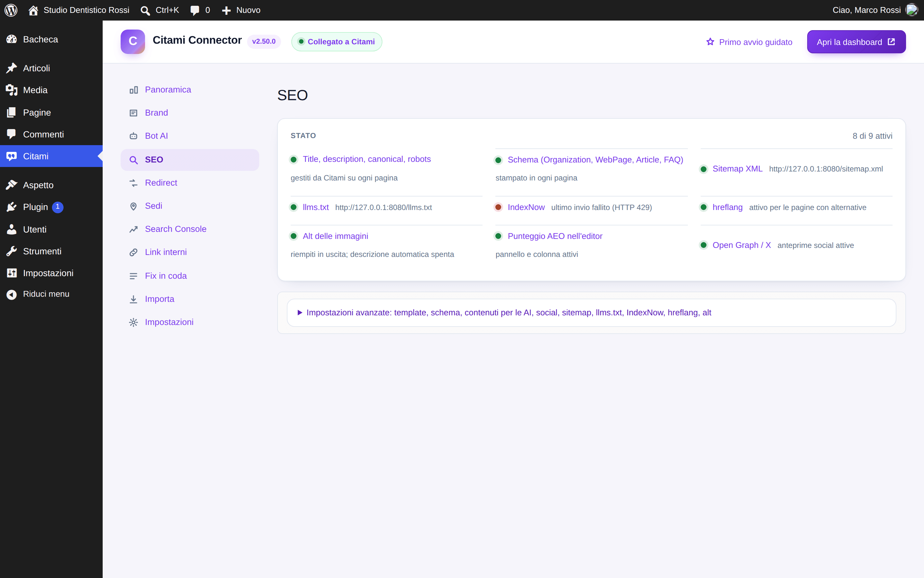Click the Brand icon in plugin nav
The image size is (924, 578).
(x=134, y=113)
